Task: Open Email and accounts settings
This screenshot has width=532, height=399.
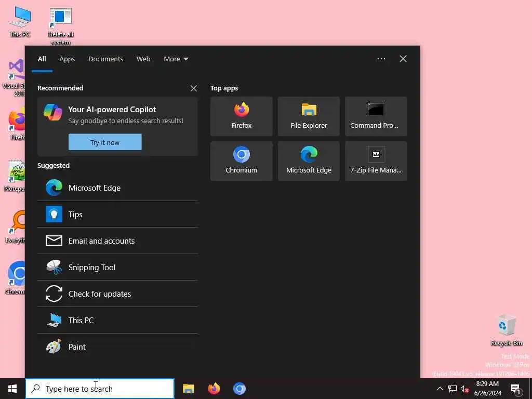Action: [x=117, y=241]
